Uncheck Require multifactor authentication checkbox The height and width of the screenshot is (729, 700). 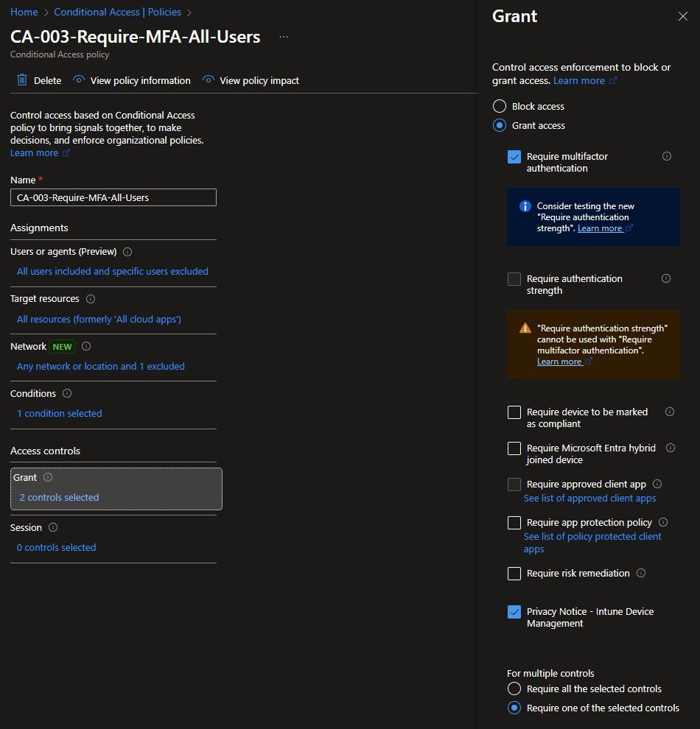(514, 157)
